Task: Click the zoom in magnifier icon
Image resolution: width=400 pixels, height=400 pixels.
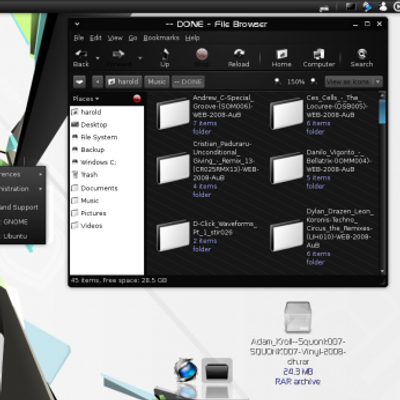Action: point(313,81)
